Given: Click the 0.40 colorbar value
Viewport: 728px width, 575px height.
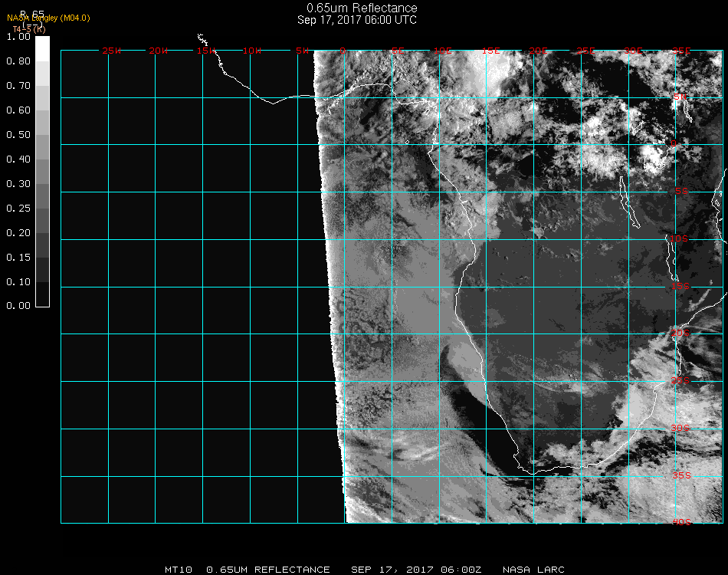Looking at the screenshot, I should coord(18,159).
